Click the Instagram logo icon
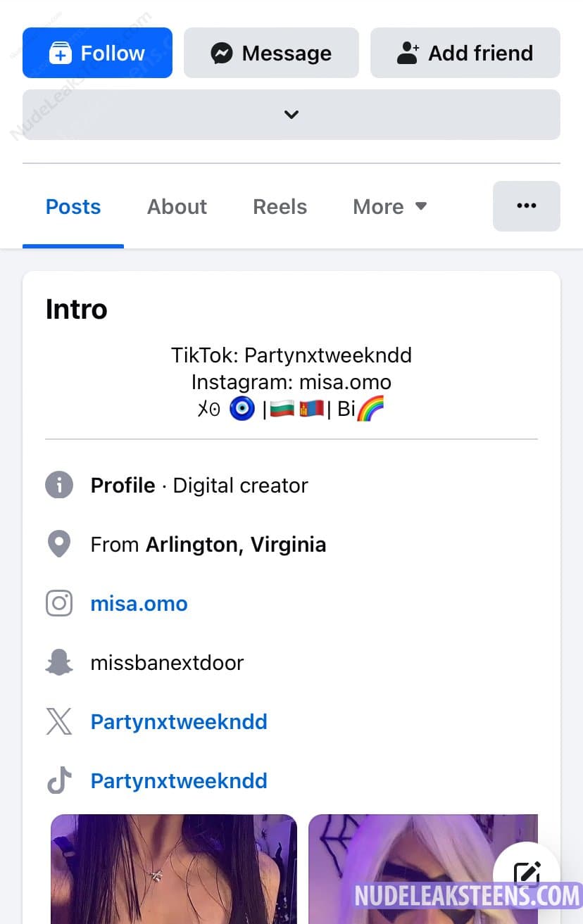Screen dimensions: 583x924 [x=59, y=604]
